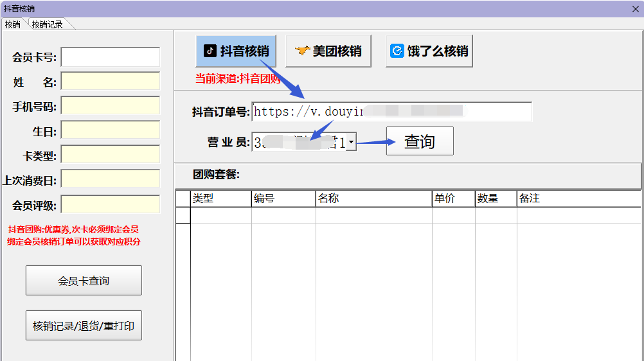Screen dimensions: 644x361
Task: Click the 抖音订单号 input field
Action: (392, 111)
